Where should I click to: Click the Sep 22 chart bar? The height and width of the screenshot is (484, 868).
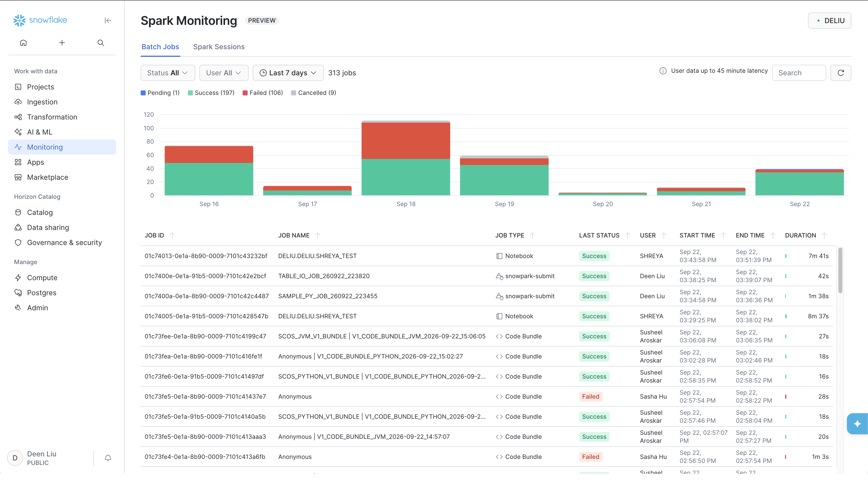800,182
